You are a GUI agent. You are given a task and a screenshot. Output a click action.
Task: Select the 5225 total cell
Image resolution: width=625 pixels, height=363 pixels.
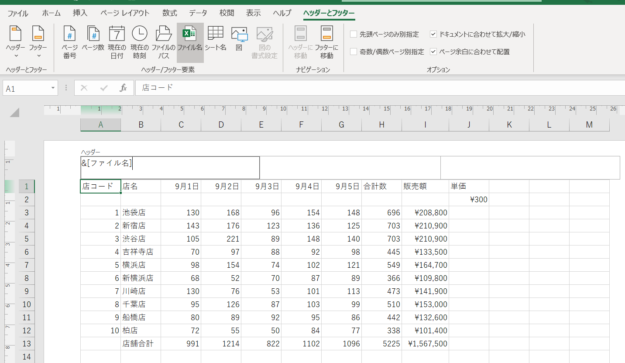tap(381, 343)
